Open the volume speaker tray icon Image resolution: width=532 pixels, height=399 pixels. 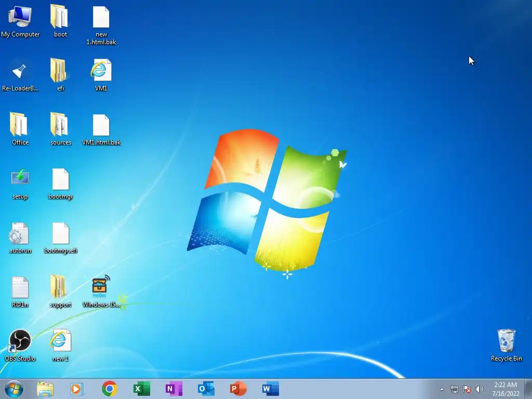click(480, 389)
